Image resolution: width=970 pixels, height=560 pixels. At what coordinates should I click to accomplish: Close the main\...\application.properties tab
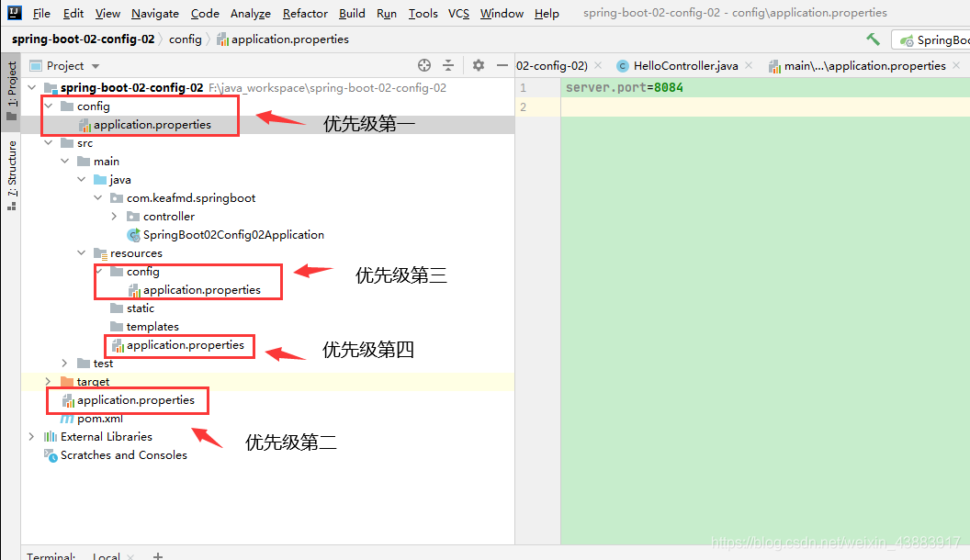[x=956, y=65]
